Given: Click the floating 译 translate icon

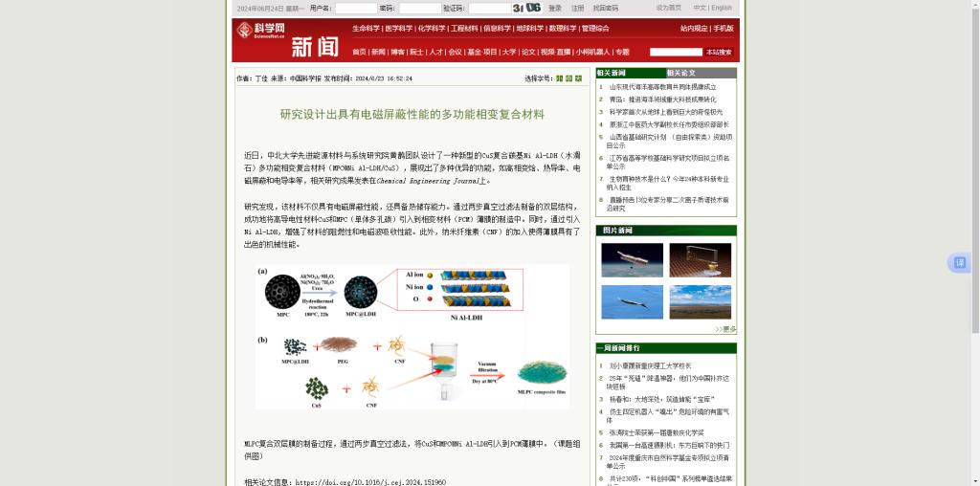Looking at the screenshot, I should point(959,263).
